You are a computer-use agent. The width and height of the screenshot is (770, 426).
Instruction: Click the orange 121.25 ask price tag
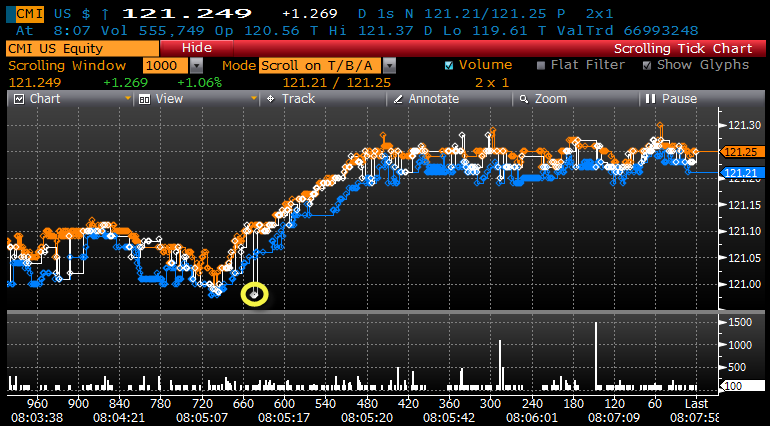click(x=743, y=152)
